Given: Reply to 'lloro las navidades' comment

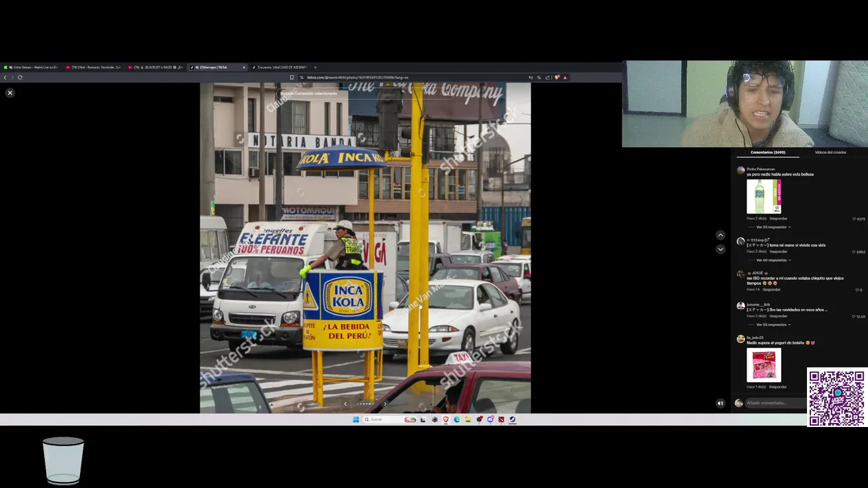Looking at the screenshot, I should click(778, 316).
